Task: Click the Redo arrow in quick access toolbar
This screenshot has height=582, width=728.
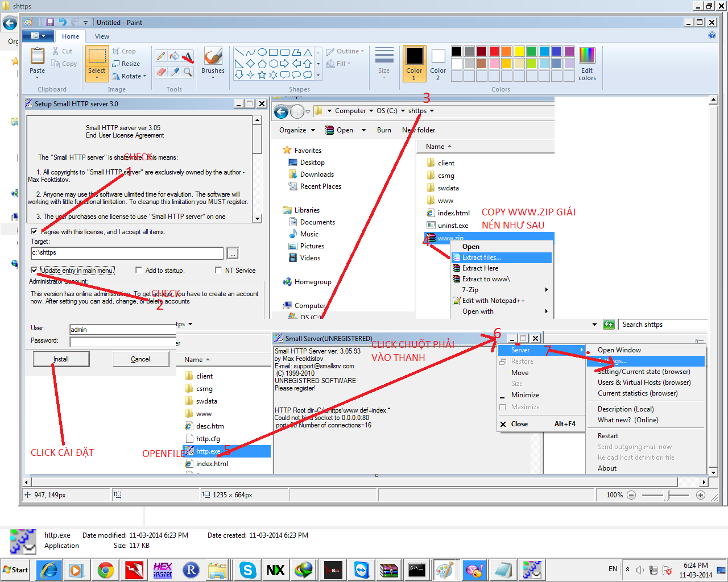Action: pyautogui.click(x=75, y=22)
